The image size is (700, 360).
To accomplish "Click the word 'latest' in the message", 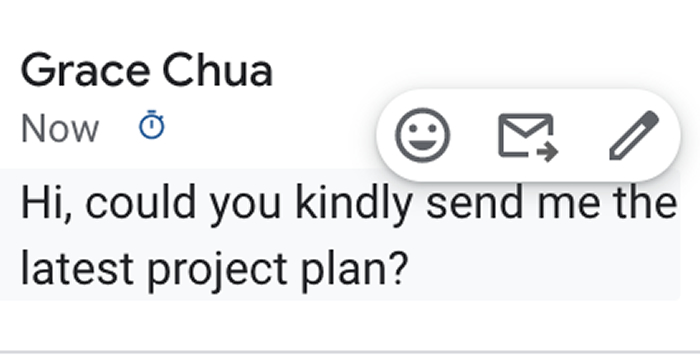I will click(77, 269).
